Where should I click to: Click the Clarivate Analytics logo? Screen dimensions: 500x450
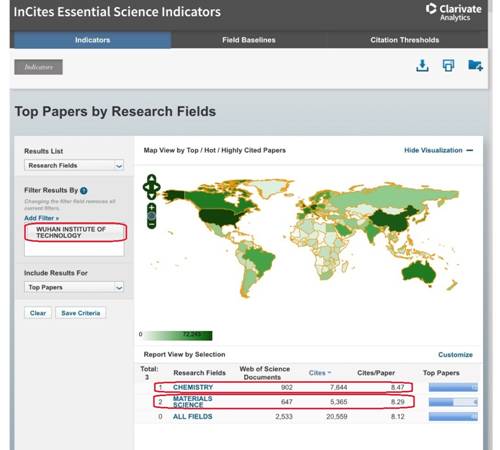(454, 12)
